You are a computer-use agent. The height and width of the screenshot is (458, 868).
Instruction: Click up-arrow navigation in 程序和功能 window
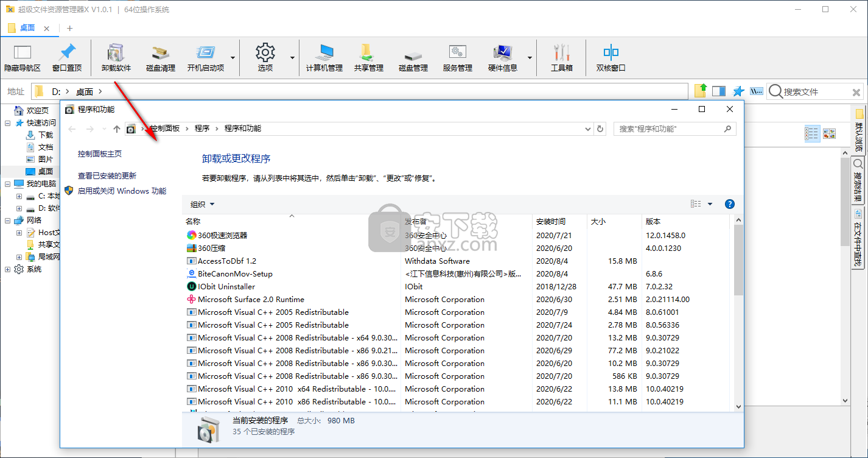[117, 129]
